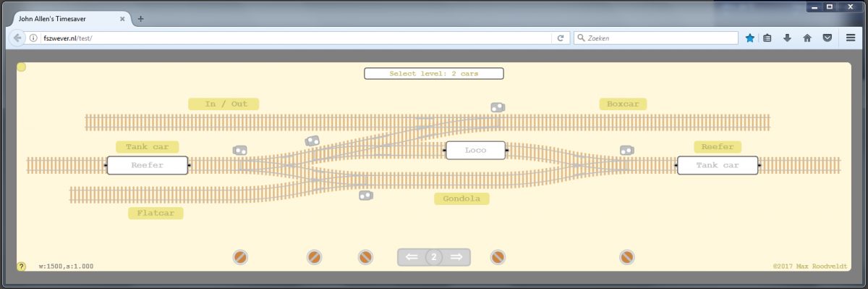The image size is (868, 289).
Task: Toggle the rightmost orange turnout switch knob
Action: (x=627, y=257)
